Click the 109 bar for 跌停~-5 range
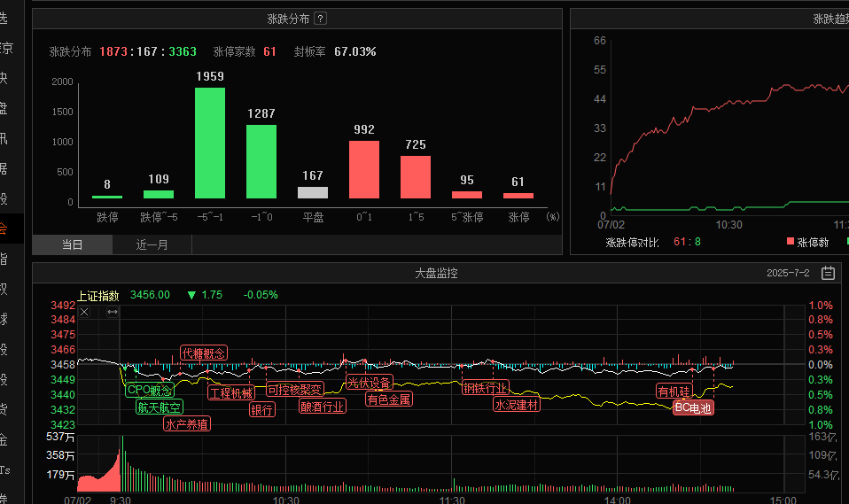Screen dimensions: 849x504 point(159,194)
